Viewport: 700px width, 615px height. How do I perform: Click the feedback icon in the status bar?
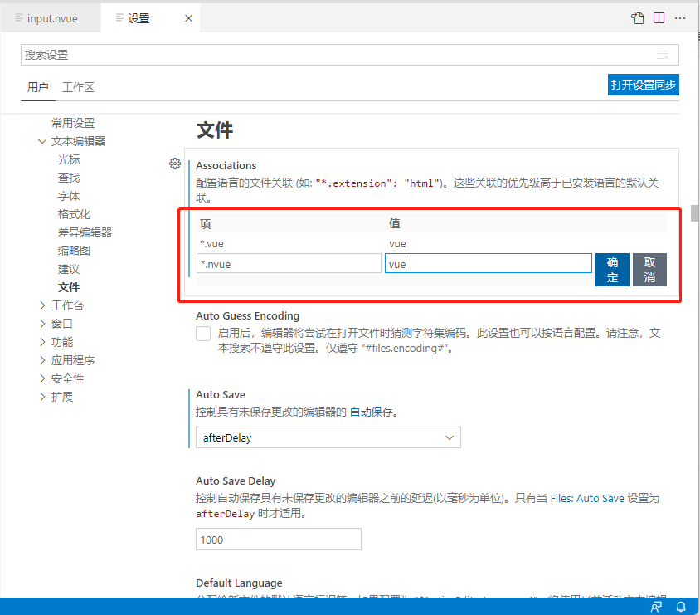(655, 607)
